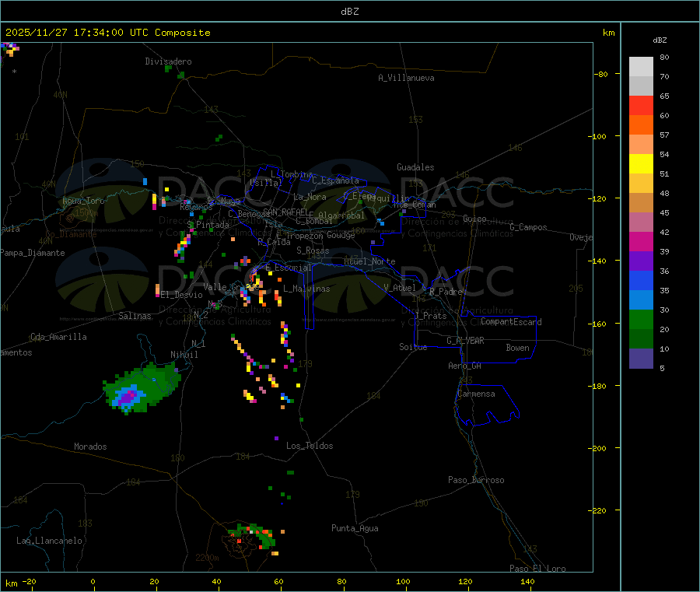Click the Agua_Toro location label
The height and width of the screenshot is (592, 700).
(83, 201)
